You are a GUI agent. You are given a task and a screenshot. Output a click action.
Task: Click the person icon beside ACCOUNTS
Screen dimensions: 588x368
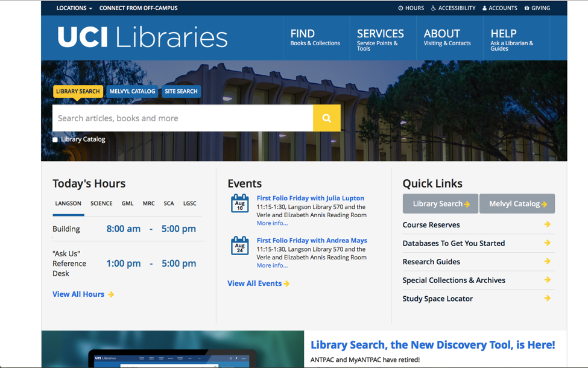coord(484,8)
